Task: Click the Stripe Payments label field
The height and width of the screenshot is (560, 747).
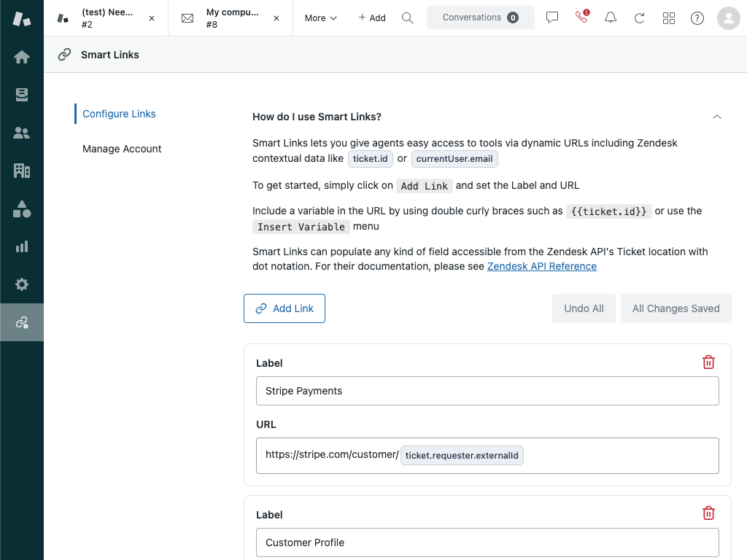Action: [487, 391]
